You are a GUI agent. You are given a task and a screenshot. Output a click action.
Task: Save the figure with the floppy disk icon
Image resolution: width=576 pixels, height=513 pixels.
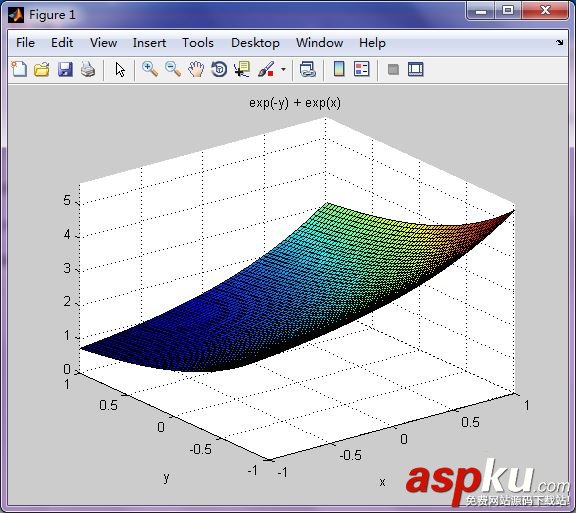tap(65, 69)
